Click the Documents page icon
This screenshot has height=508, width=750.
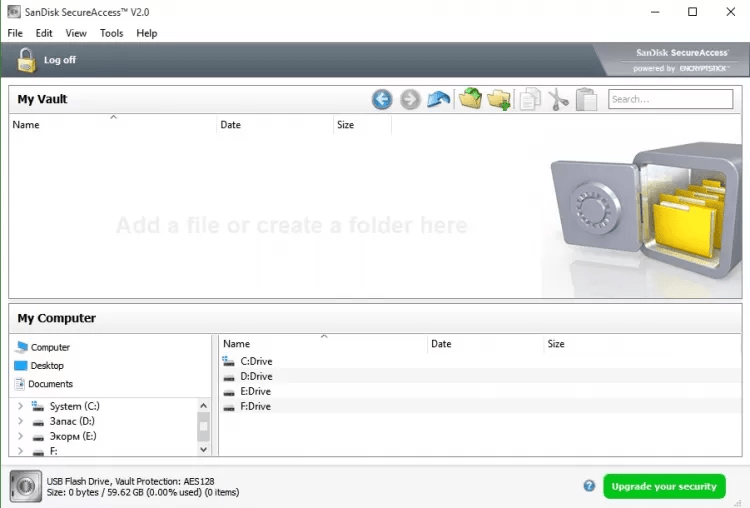(x=20, y=384)
